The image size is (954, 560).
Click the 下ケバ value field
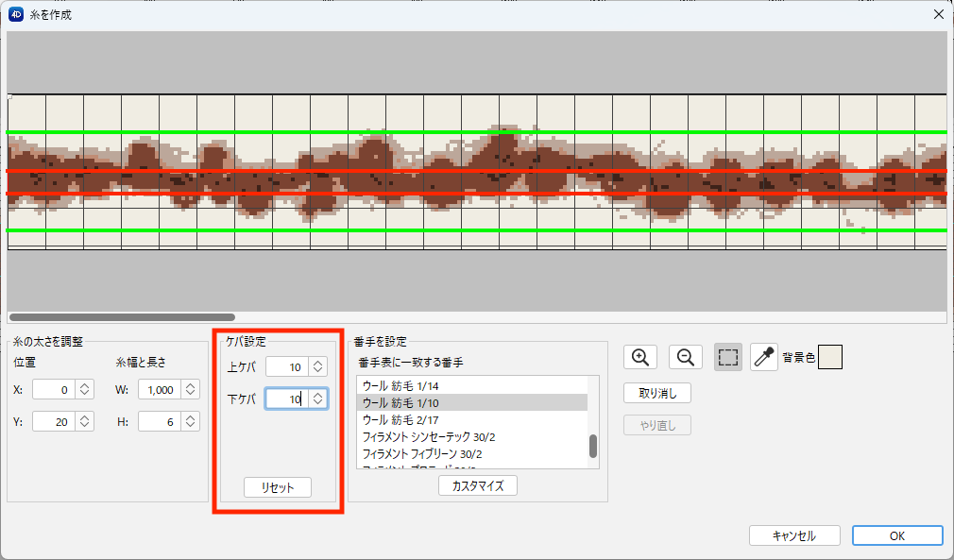(x=287, y=399)
